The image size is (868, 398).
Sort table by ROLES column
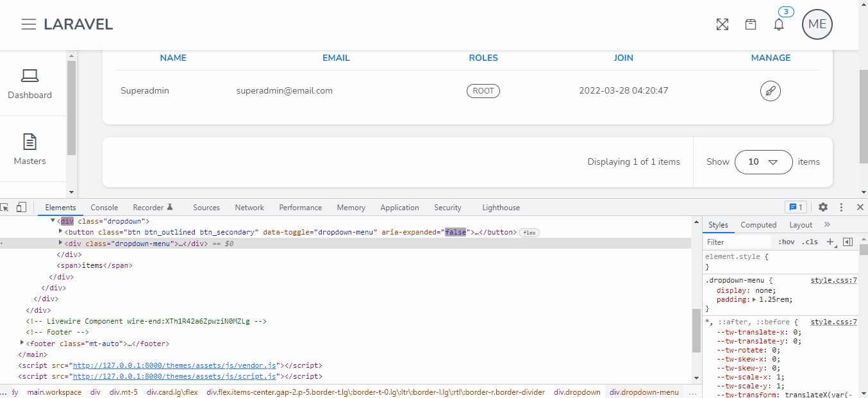483,58
